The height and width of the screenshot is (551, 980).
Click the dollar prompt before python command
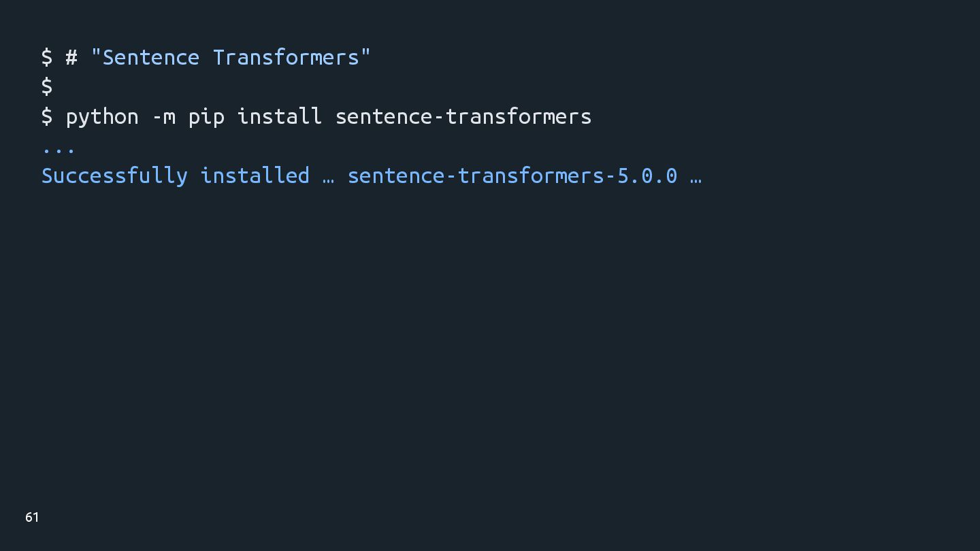point(47,116)
